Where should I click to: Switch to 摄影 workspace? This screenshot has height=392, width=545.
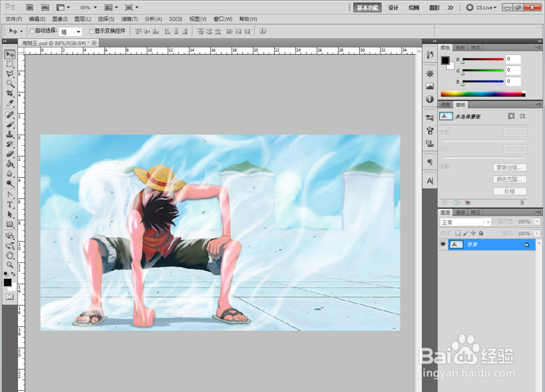tap(434, 8)
